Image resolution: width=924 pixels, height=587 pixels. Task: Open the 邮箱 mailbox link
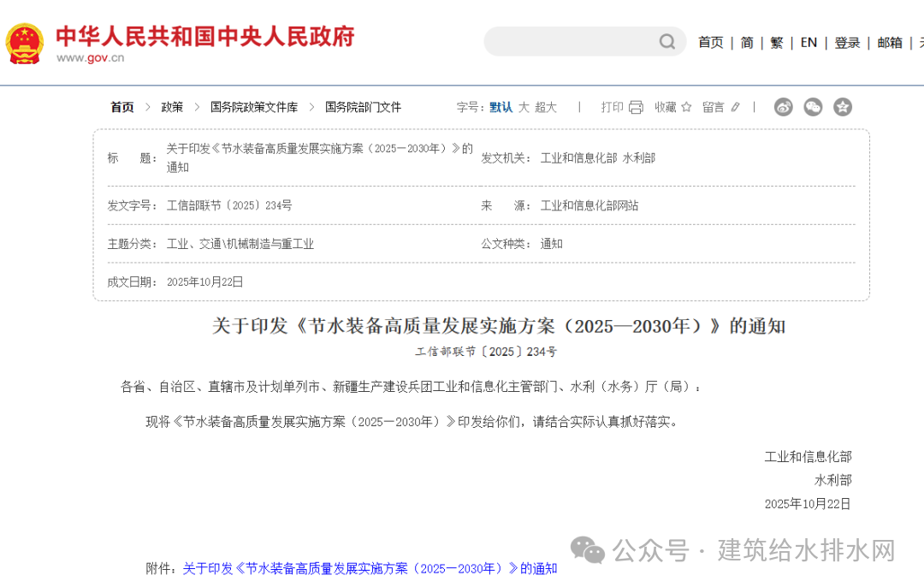[x=890, y=43]
